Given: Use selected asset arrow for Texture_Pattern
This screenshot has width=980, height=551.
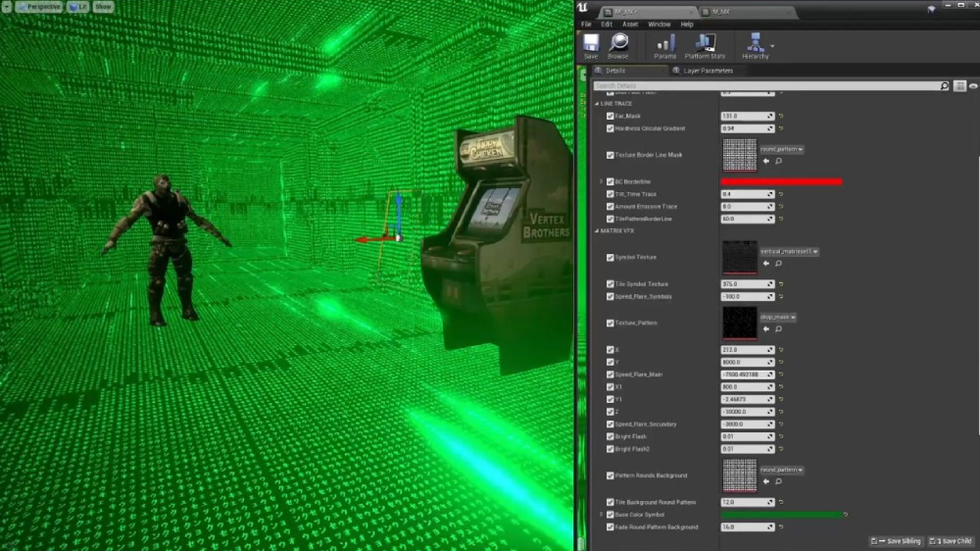Looking at the screenshot, I should point(766,329).
